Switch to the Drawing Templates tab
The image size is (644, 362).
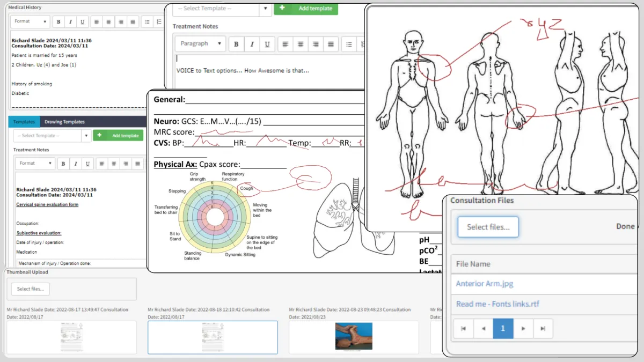[x=64, y=122]
